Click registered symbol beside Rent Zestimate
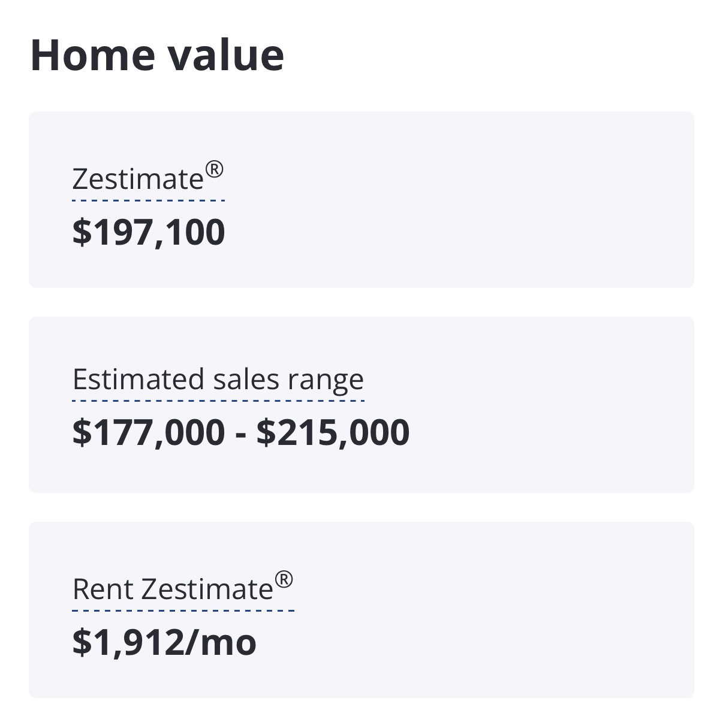This screenshot has width=723, height=728. point(284,580)
